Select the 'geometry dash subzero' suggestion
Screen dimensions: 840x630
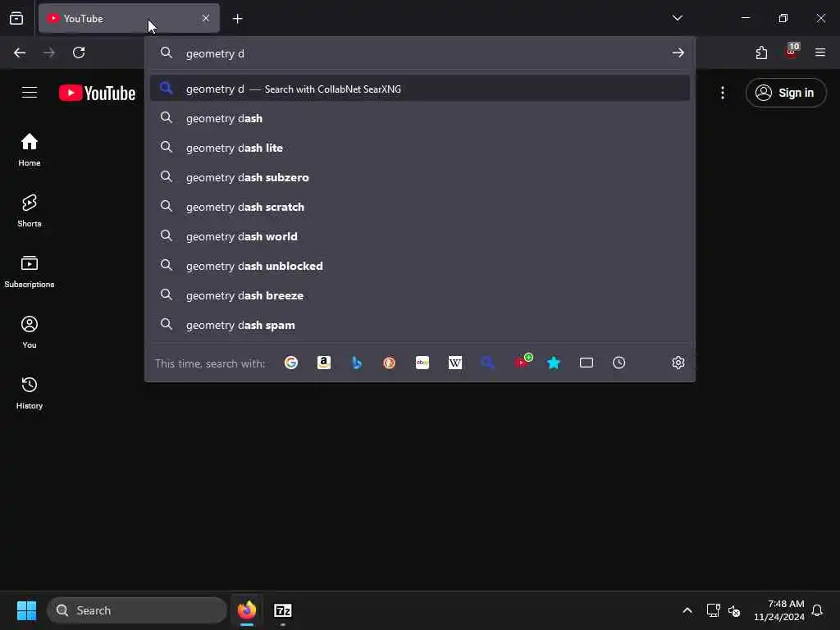tap(420, 177)
